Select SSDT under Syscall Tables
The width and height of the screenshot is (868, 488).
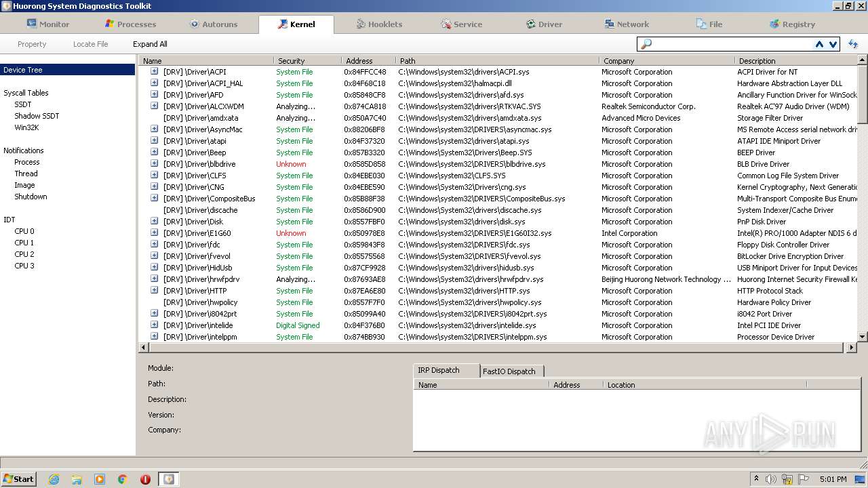[23, 104]
